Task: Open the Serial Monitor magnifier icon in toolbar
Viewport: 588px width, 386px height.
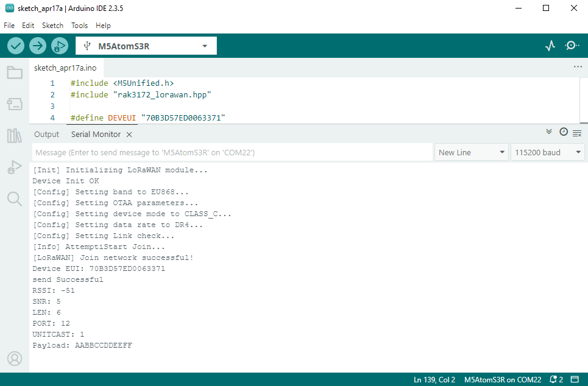Action: click(x=572, y=46)
